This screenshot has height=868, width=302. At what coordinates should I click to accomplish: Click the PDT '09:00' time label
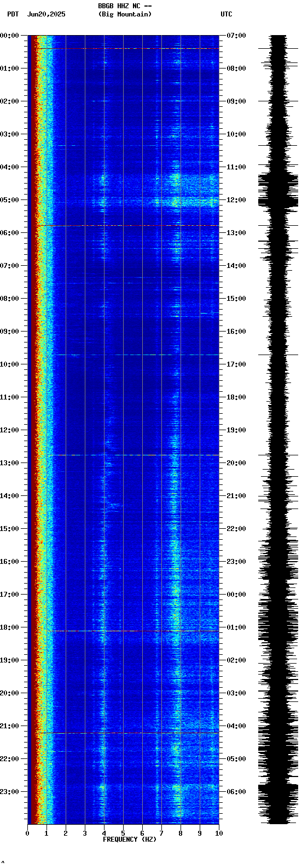tap(9, 332)
